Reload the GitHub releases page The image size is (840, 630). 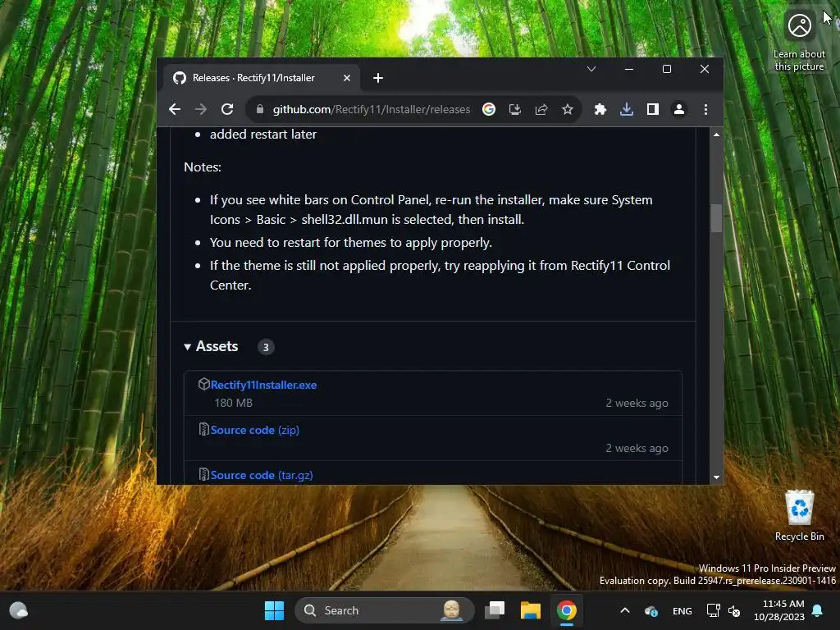point(227,109)
